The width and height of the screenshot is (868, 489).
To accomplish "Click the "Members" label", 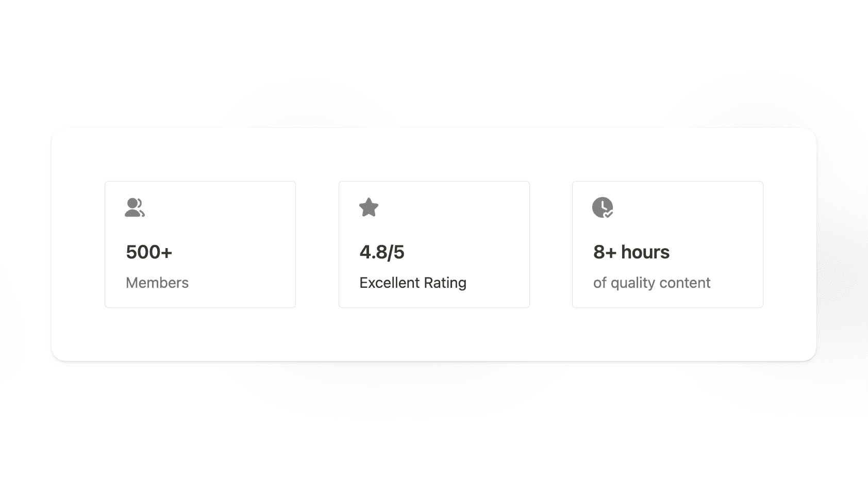I will (x=157, y=283).
